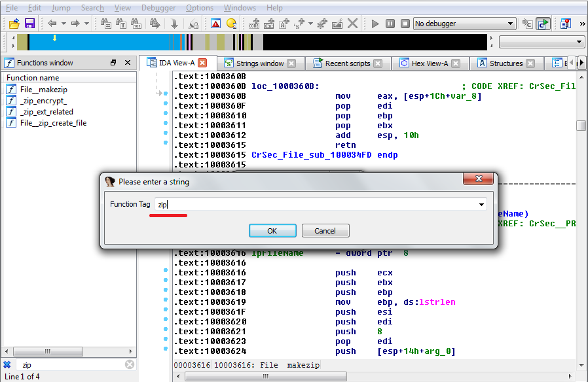Image resolution: width=588 pixels, height=382 pixels.
Task: Click the make code toolbar icon
Action: point(254,24)
